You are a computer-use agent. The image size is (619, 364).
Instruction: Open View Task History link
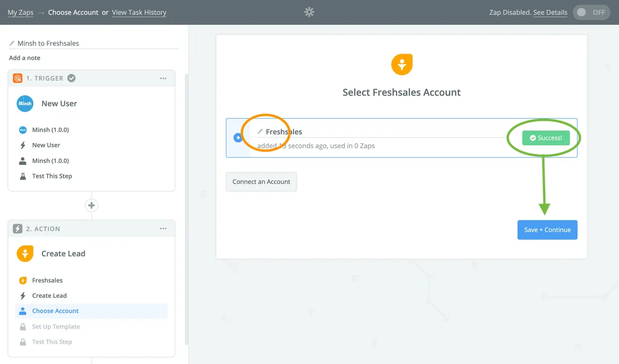tap(139, 12)
